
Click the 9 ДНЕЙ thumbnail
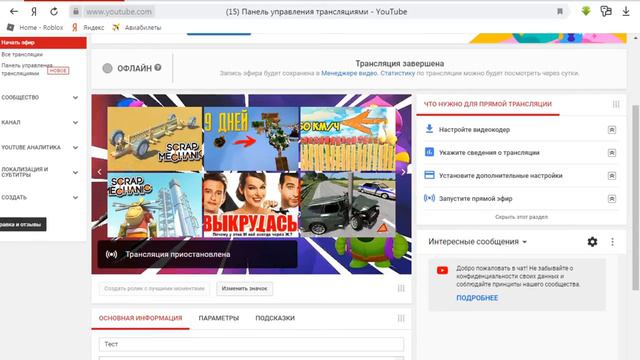(x=251, y=138)
